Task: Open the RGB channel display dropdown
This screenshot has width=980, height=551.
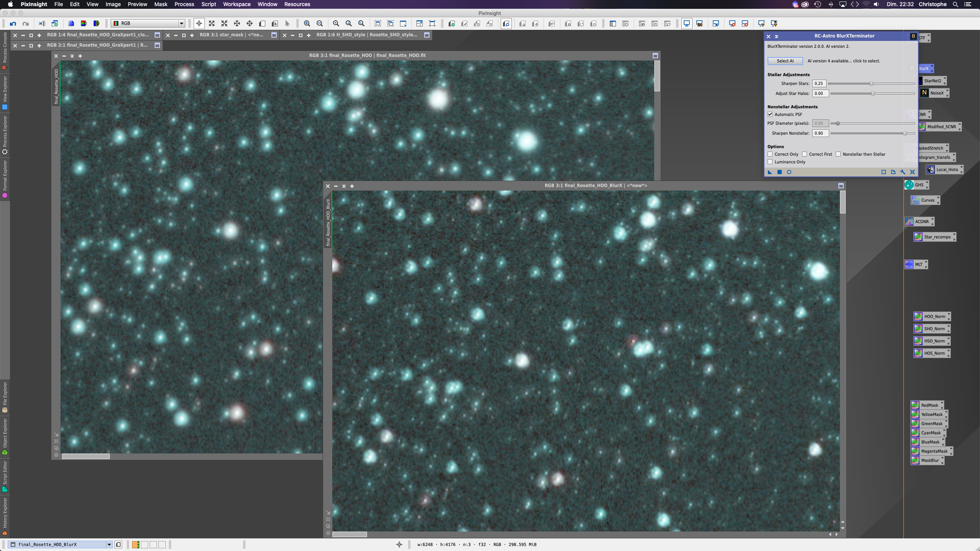Action: click(x=181, y=23)
